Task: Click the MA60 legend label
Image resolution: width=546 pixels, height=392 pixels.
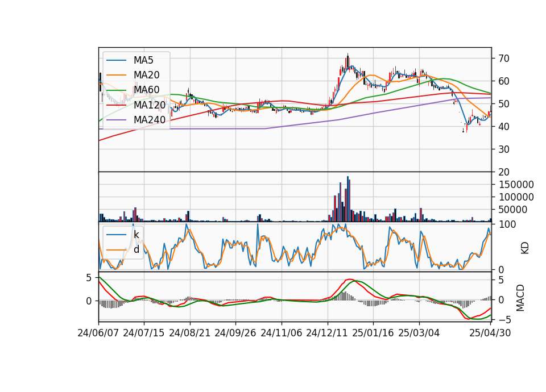Action: 146,90
